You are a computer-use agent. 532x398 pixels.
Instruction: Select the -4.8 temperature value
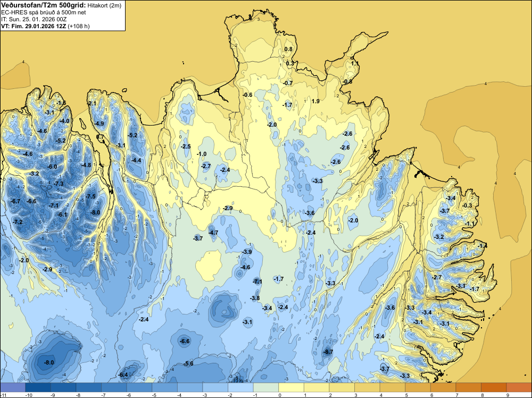[86, 165]
